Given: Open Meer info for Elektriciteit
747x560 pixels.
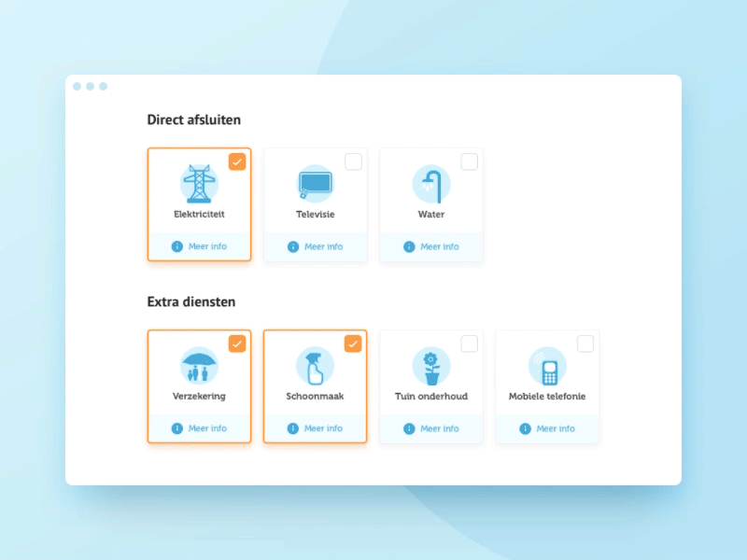Looking at the screenshot, I should [199, 246].
